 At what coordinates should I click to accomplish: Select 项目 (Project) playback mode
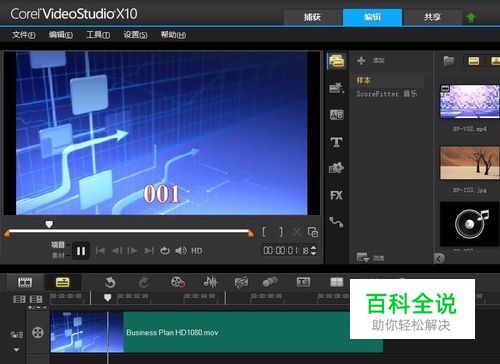[x=58, y=245]
